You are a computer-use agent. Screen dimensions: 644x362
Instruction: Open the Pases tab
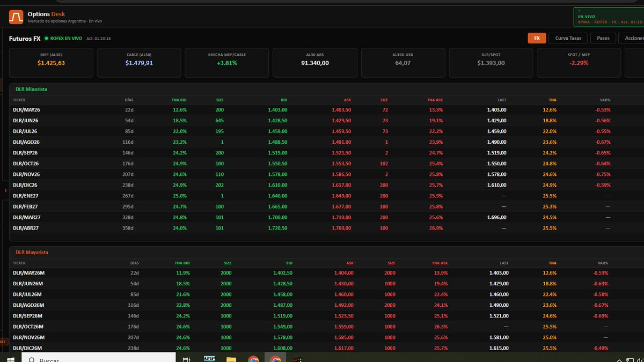[603, 38]
